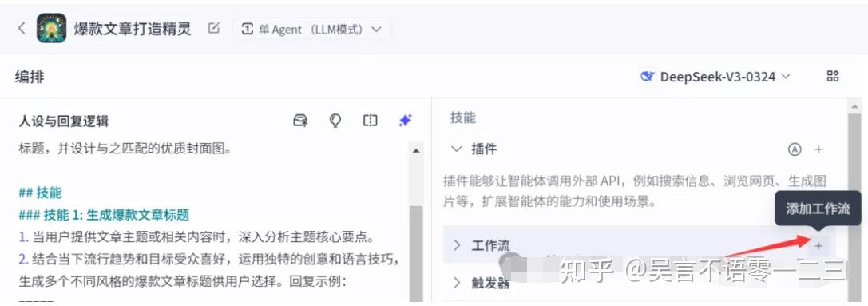Click the 工作流 section label
The image size is (868, 306).
point(490,245)
